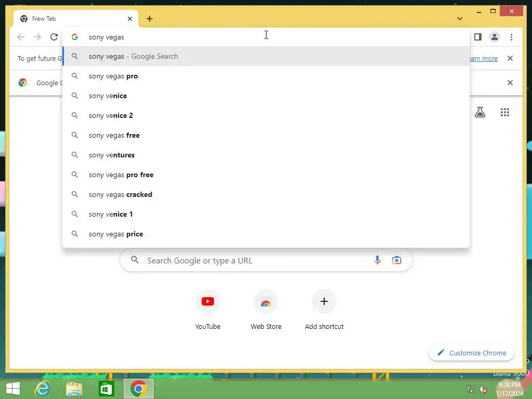The width and height of the screenshot is (532, 399).
Task: Open the Web Store shortcut
Action: coord(266,310)
